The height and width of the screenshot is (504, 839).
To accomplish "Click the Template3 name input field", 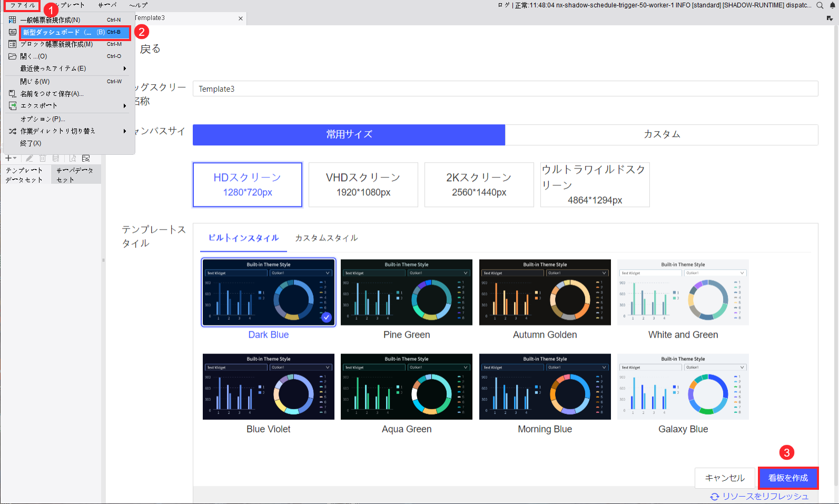I will [506, 89].
